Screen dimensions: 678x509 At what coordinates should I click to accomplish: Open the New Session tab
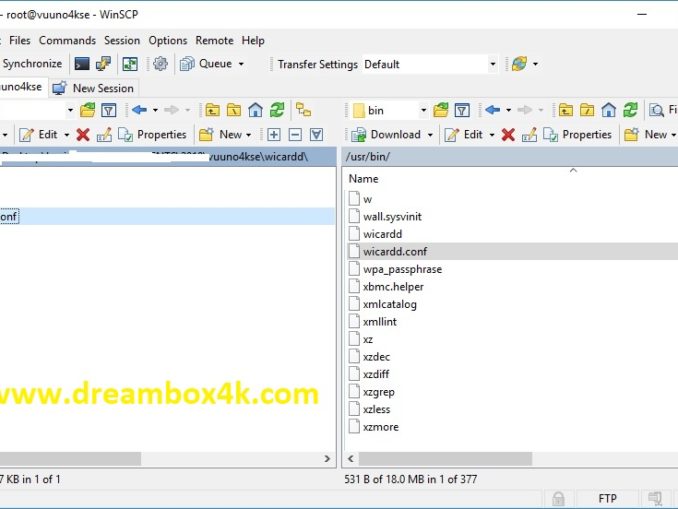click(x=93, y=88)
